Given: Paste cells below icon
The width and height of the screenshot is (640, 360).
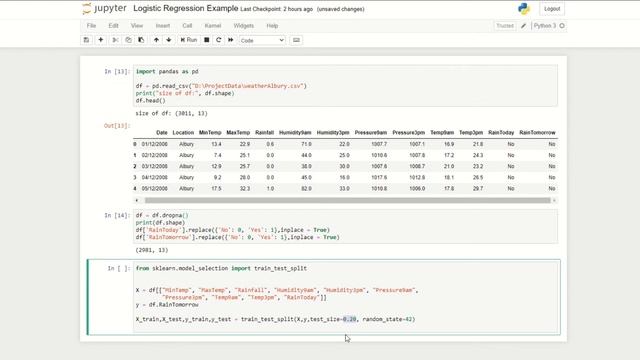Looking at the screenshot, I should pos(141,40).
